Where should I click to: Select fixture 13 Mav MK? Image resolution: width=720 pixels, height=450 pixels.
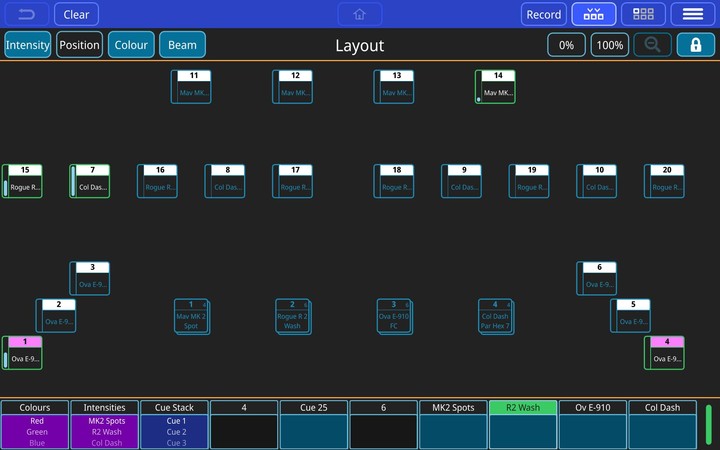(394, 87)
